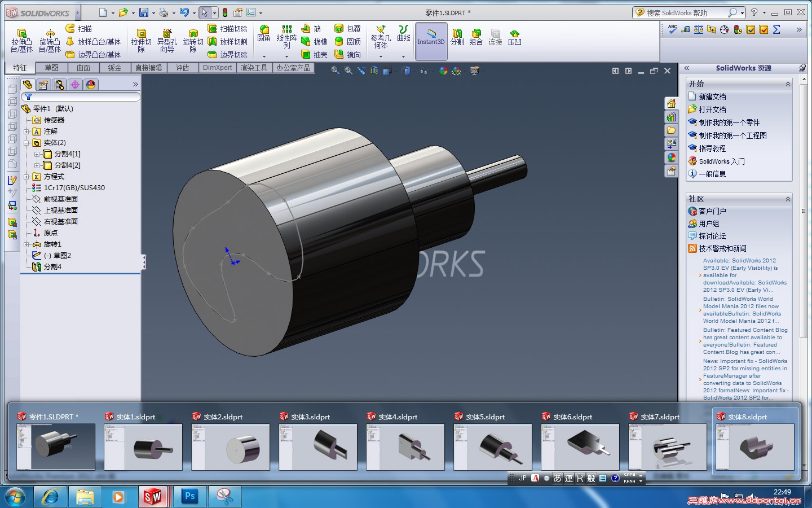Switch to the 曲面 tab

(83, 68)
